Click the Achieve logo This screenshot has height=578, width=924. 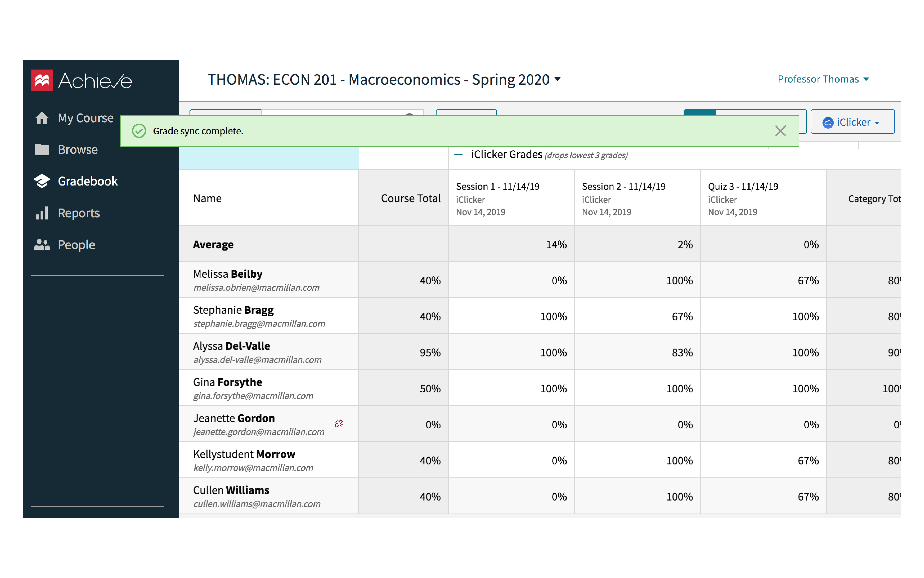pyautogui.click(x=81, y=80)
